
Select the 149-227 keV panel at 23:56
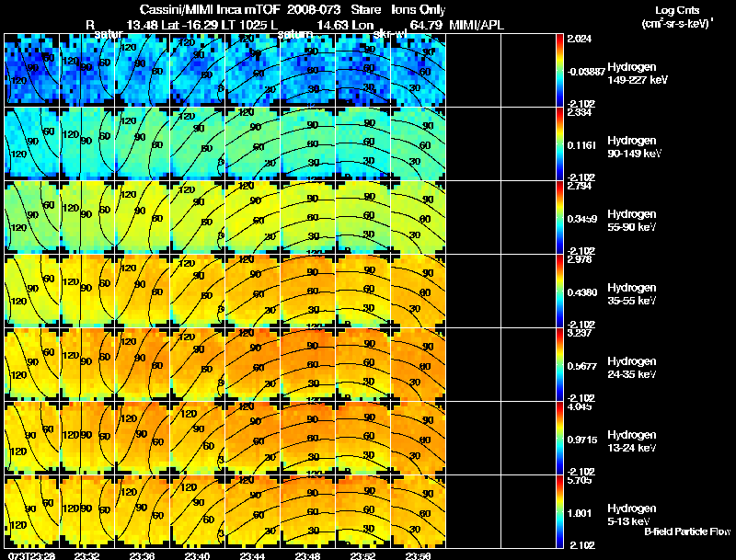tap(419, 71)
